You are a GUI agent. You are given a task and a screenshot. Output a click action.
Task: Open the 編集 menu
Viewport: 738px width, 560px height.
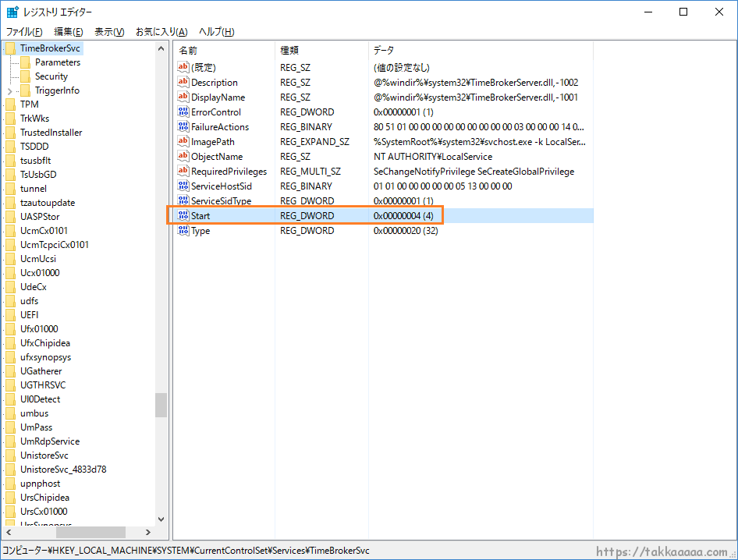point(67,31)
